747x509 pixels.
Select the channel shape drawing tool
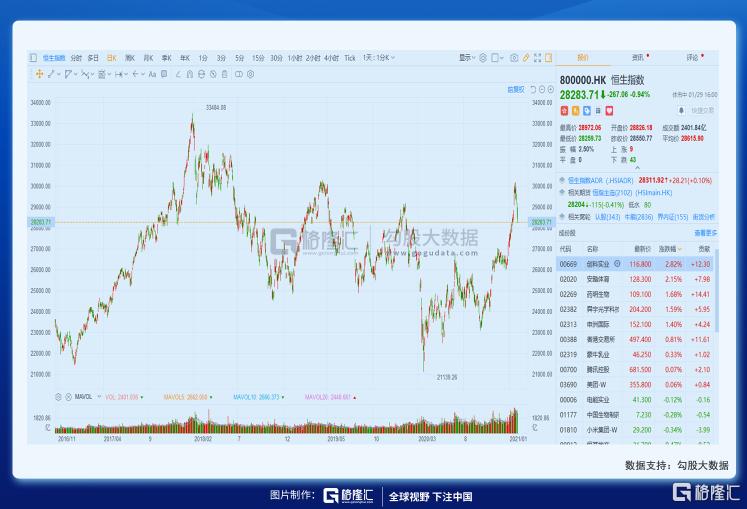point(68,74)
